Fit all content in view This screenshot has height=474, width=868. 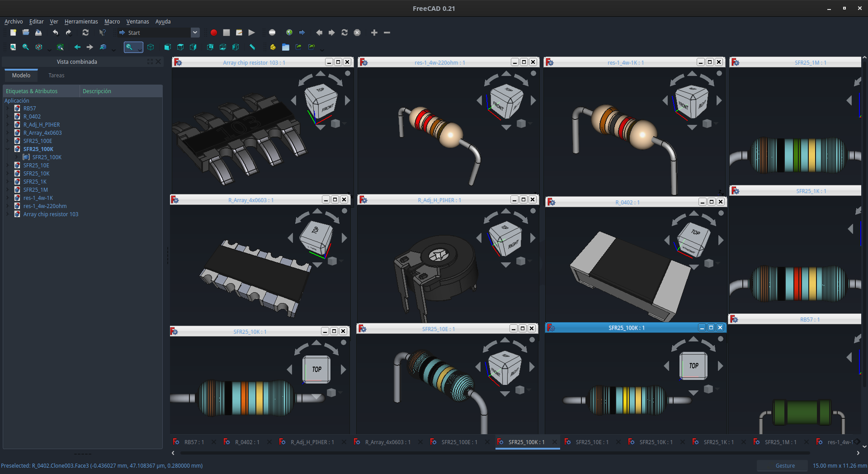(x=13, y=47)
